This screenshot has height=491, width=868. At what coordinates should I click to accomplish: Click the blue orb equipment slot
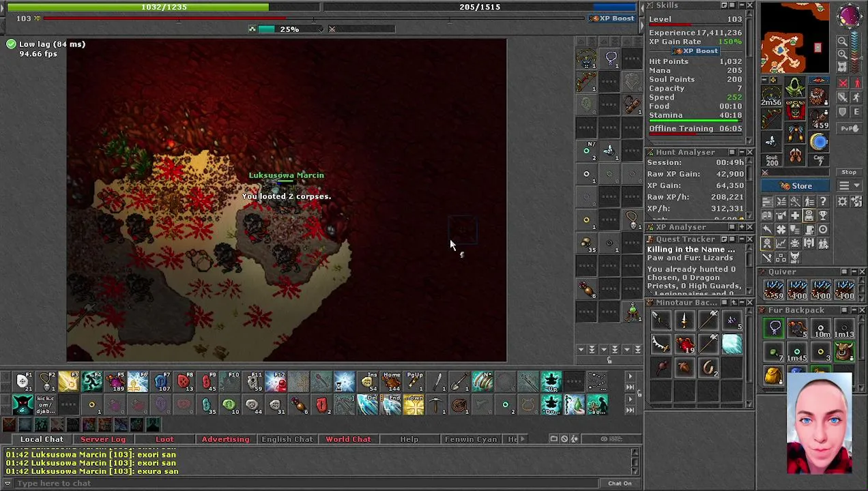pyautogui.click(x=819, y=141)
